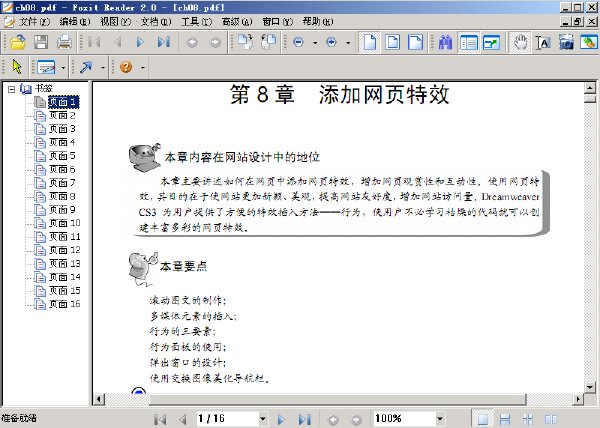Open typewriter tool dropdown arrow
Image resolution: width=600 pixels, height=428 pixels.
(63, 68)
